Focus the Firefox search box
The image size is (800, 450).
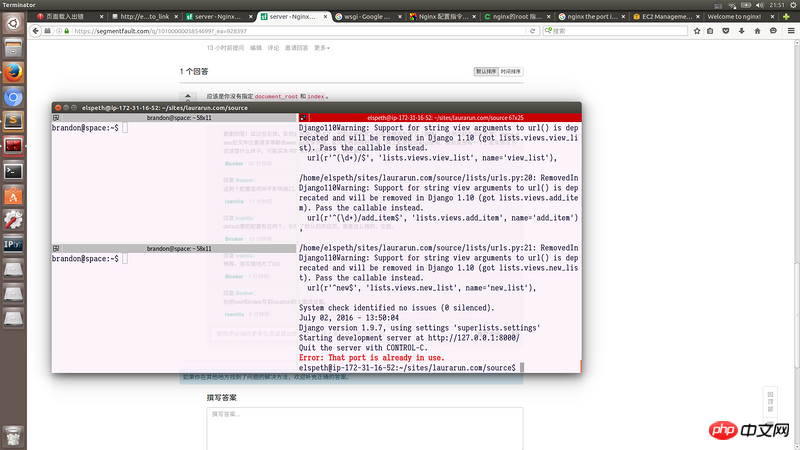pos(615,31)
